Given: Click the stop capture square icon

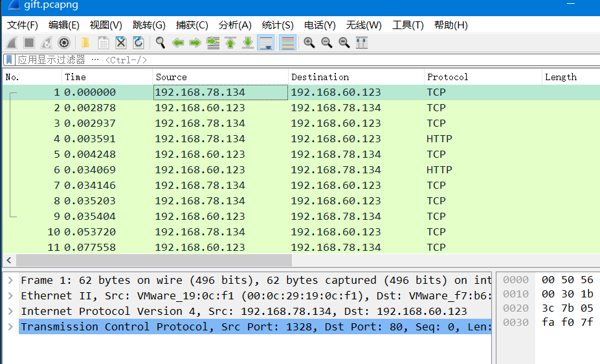Looking at the screenshot, I should [29, 43].
